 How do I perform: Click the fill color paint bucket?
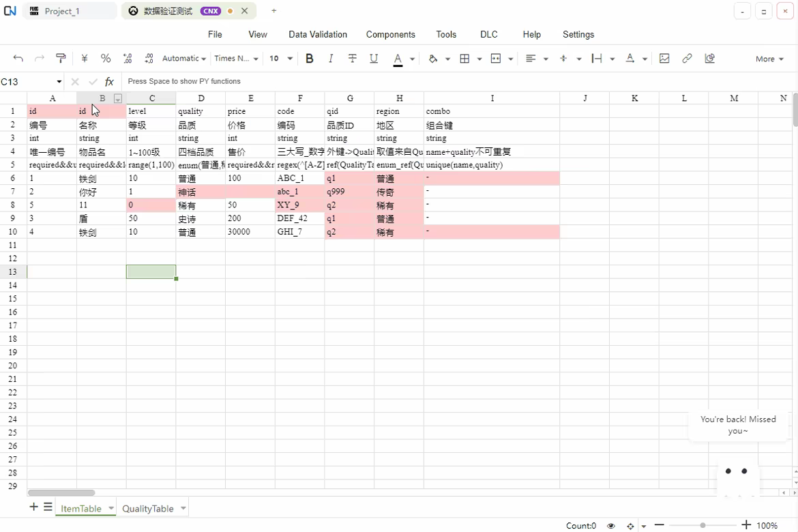pyautogui.click(x=433, y=59)
